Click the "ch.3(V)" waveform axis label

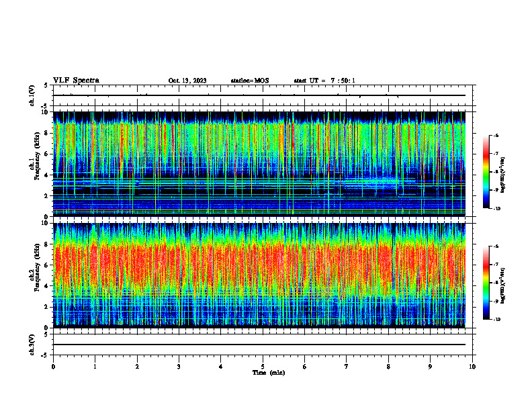[x=32, y=345]
